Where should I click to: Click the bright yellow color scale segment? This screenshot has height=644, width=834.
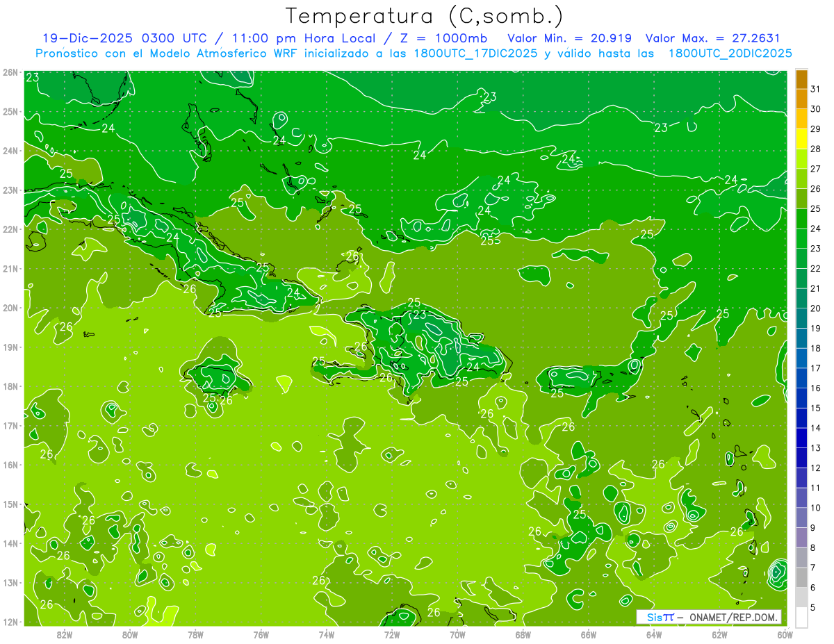[801, 139]
